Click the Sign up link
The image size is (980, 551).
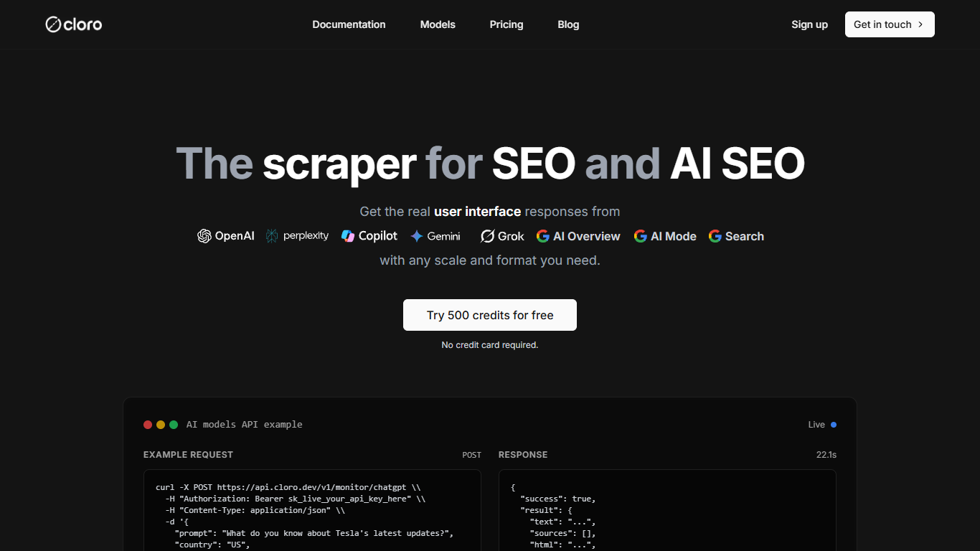[809, 24]
